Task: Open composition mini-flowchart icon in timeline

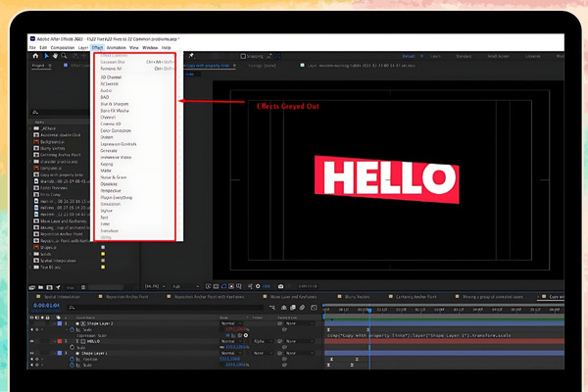Action: pyautogui.click(x=272, y=308)
